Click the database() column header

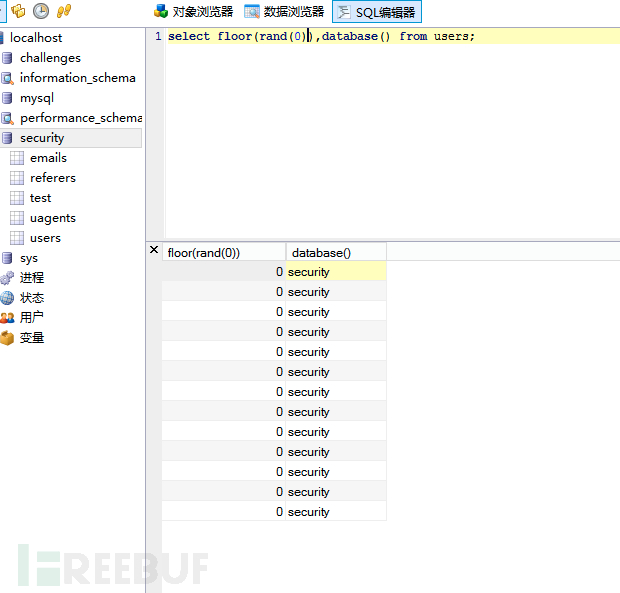(x=336, y=253)
